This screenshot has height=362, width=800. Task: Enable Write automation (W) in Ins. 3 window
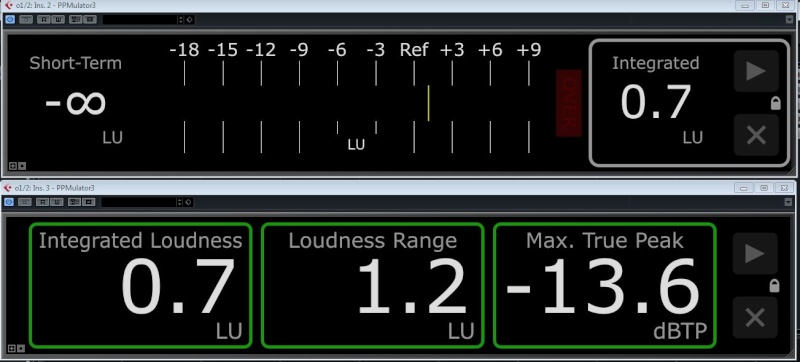click(x=56, y=202)
